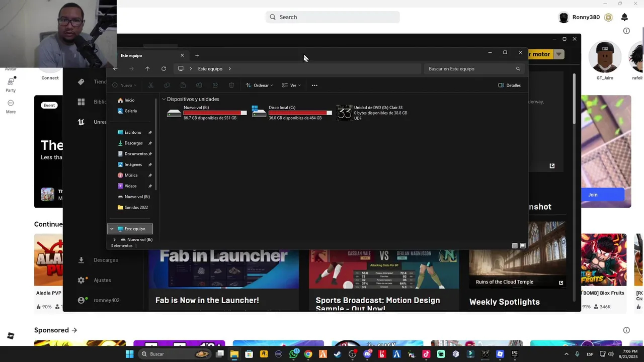Click the taskbar Buscar search box

[175, 354]
